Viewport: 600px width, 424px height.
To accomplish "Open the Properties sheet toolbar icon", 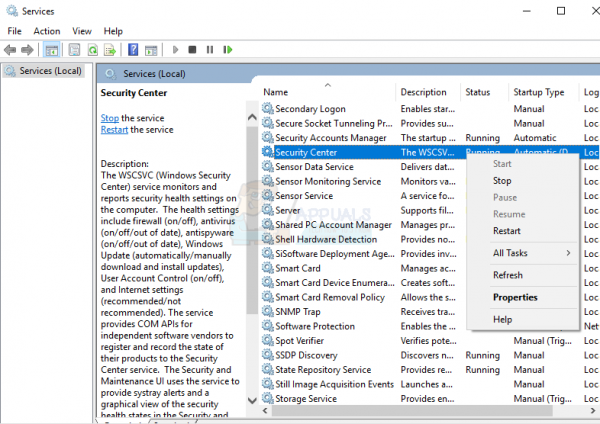I will click(x=74, y=50).
